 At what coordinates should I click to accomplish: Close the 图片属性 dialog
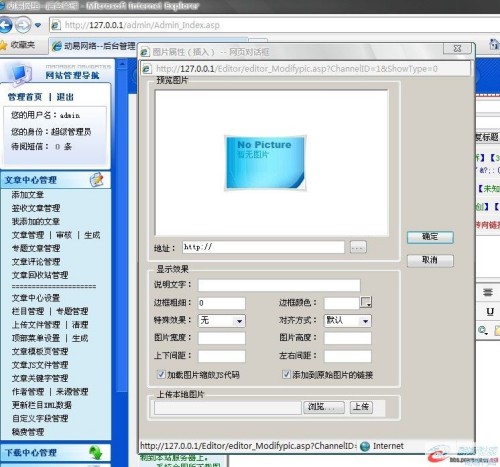tap(457, 48)
